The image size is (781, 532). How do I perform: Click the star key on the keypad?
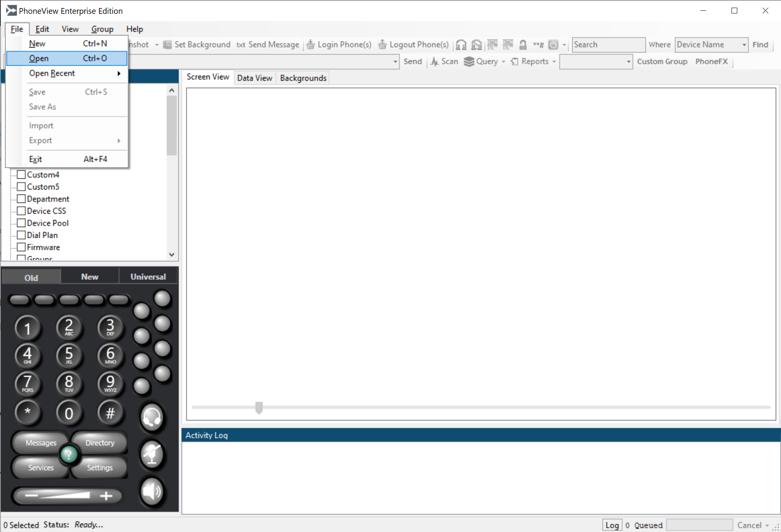pyautogui.click(x=28, y=412)
